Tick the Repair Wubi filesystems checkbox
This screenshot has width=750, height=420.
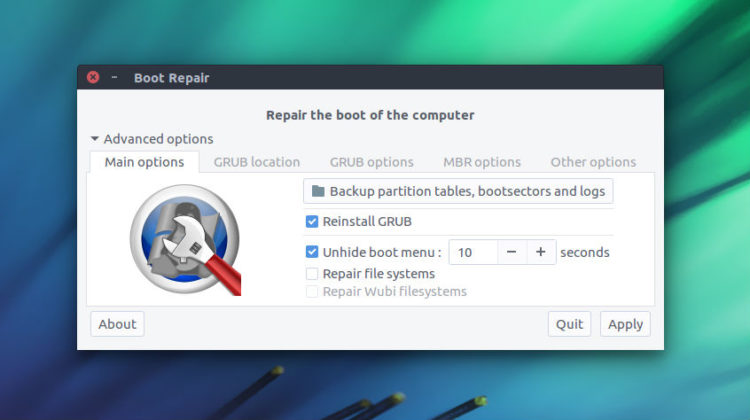312,291
